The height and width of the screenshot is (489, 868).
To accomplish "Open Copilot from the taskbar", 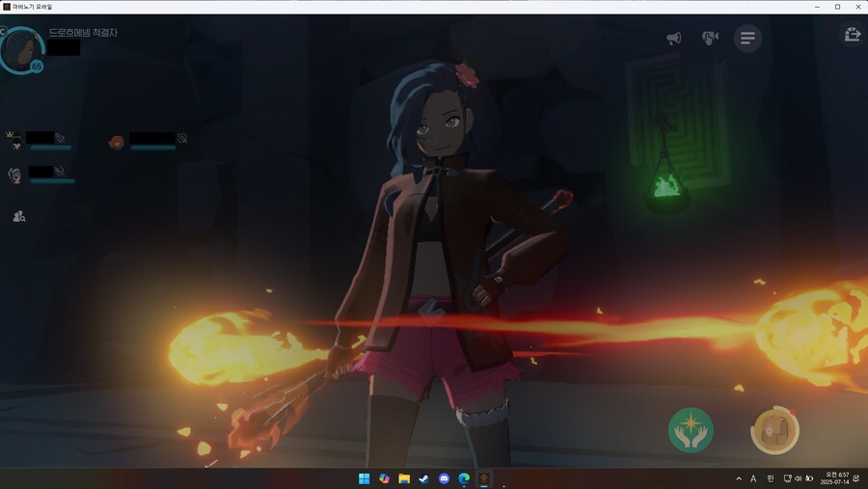I will coord(384,479).
